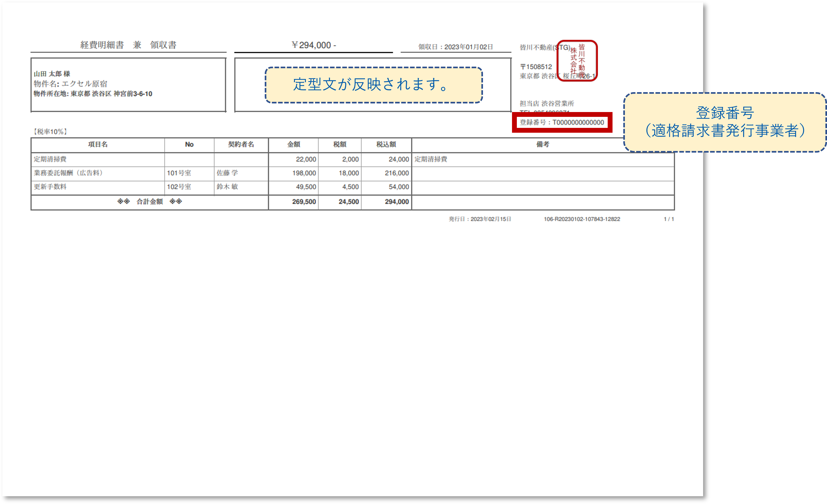Click the 登録番号 適格請求書発行事業者 callout box
The image size is (827, 504).
(x=724, y=122)
